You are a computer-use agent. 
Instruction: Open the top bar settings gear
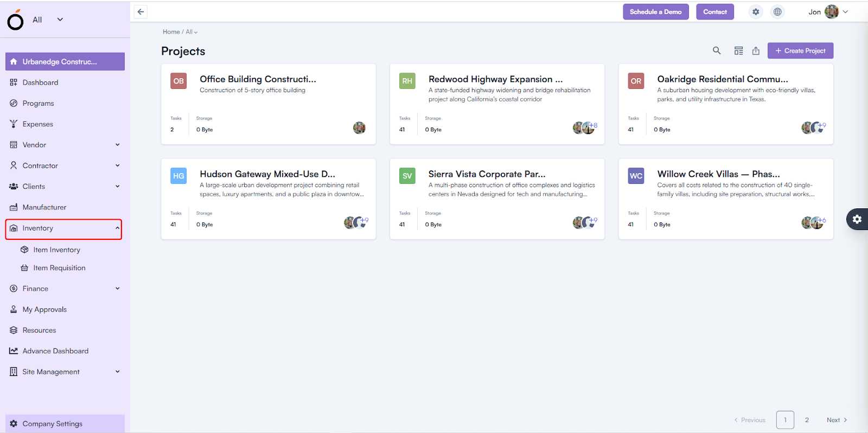(756, 12)
